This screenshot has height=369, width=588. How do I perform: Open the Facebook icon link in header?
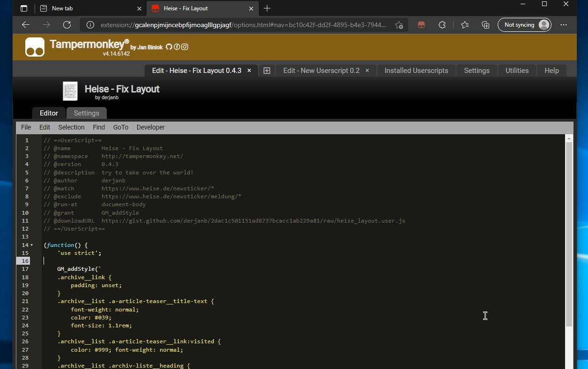(x=177, y=47)
